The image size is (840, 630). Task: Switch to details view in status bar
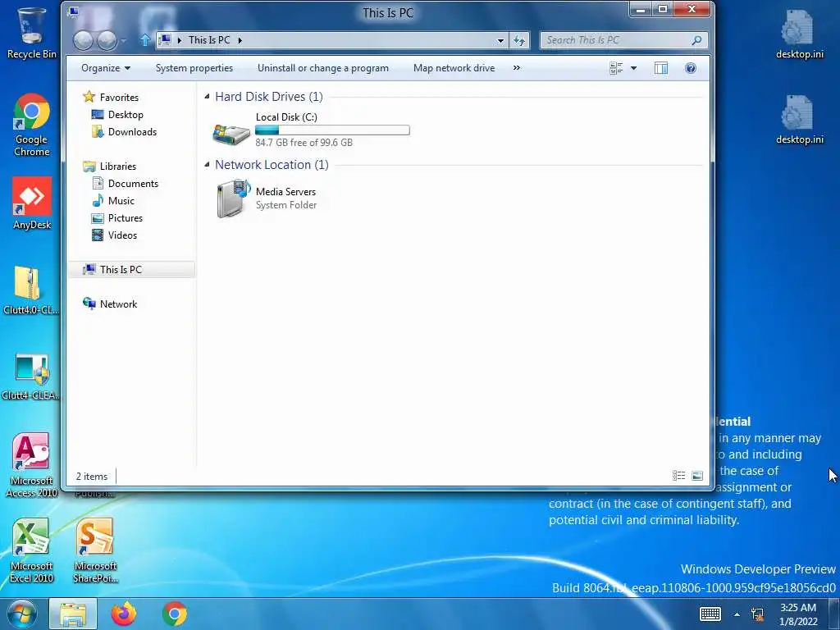tap(678, 475)
